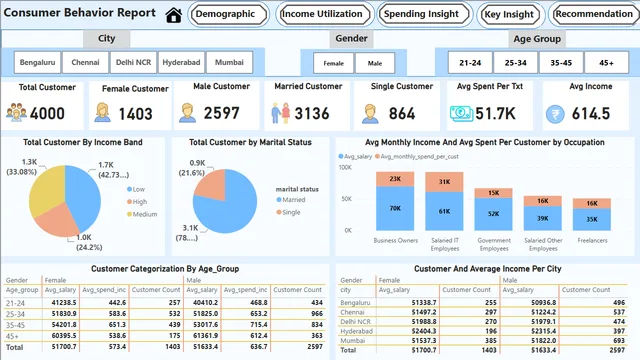
Task: Switch to the Spending Insight page
Action: point(424,14)
